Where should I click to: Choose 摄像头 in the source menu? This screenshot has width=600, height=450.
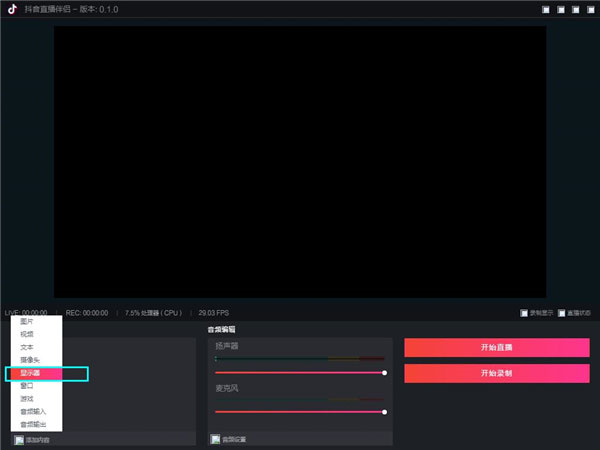pyautogui.click(x=30, y=360)
